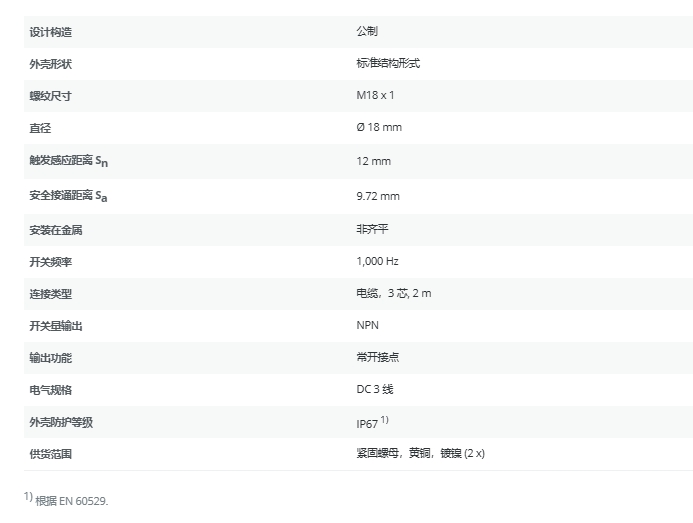Click the 安装在金属 row label
Viewport: 693px width, 523px height.
point(56,230)
